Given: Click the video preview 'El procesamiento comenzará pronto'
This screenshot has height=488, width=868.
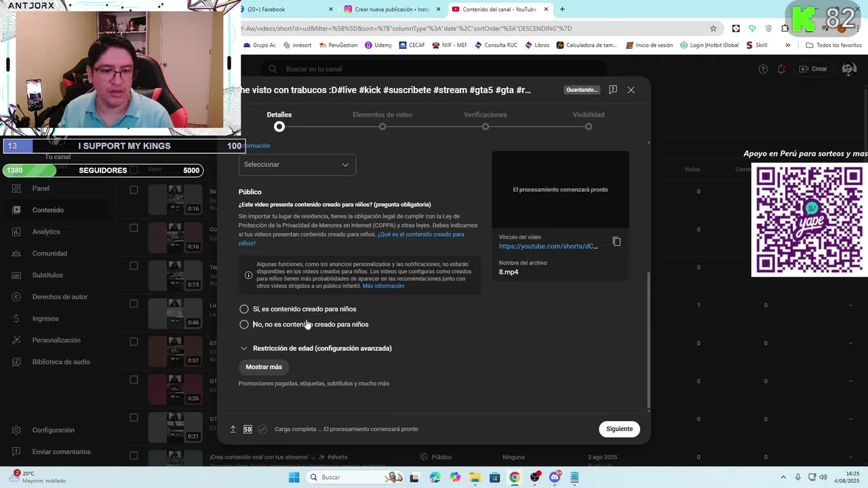Looking at the screenshot, I should click(x=560, y=190).
